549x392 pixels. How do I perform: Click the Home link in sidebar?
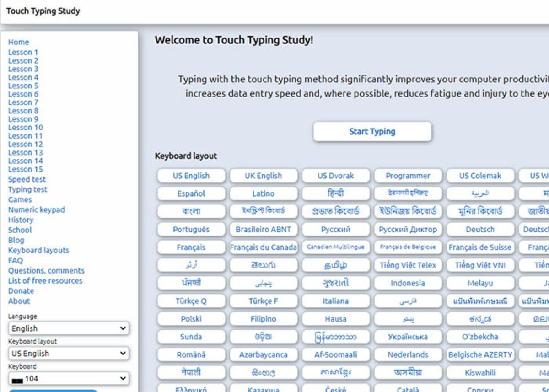tap(18, 42)
